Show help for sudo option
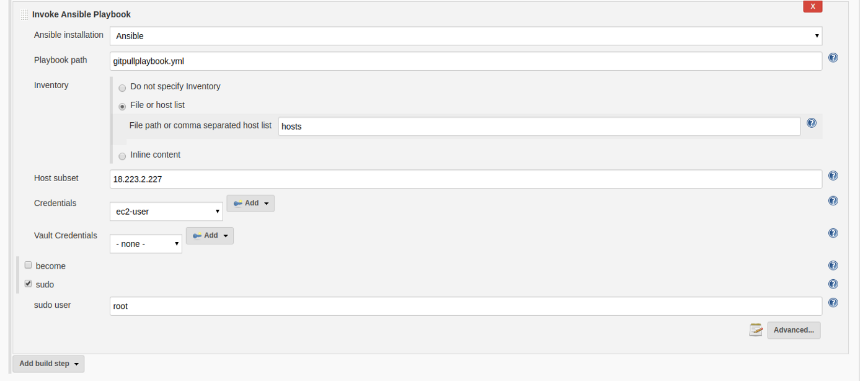868x381 pixels. tap(833, 284)
